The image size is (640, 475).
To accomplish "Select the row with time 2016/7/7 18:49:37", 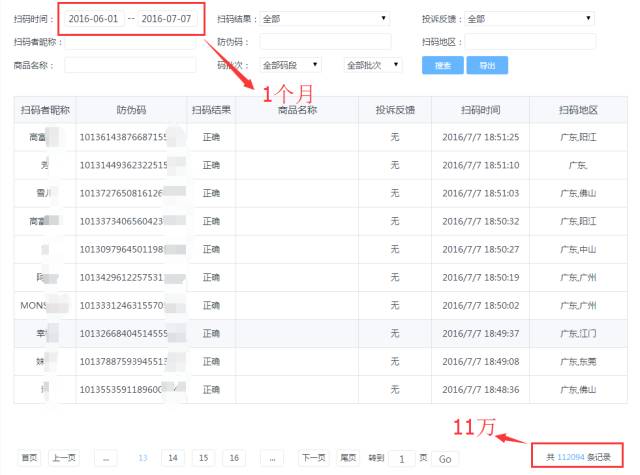I will tap(321, 334).
